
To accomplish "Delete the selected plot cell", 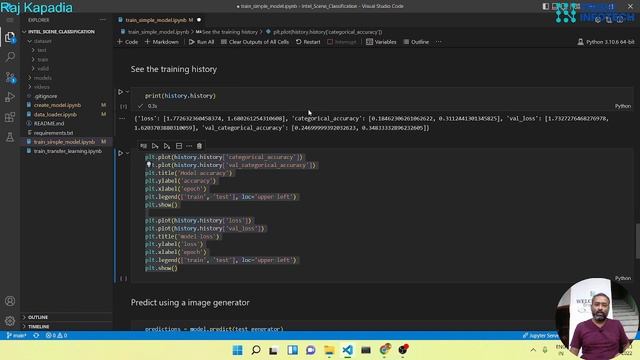I will click(199, 146).
